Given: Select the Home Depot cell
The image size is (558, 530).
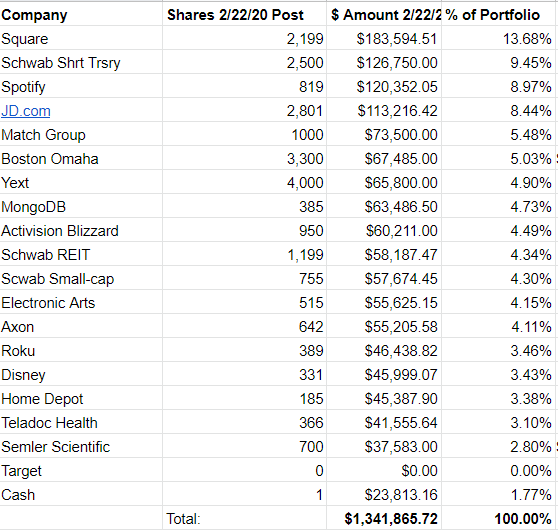Looking at the screenshot, I should [x=81, y=399].
